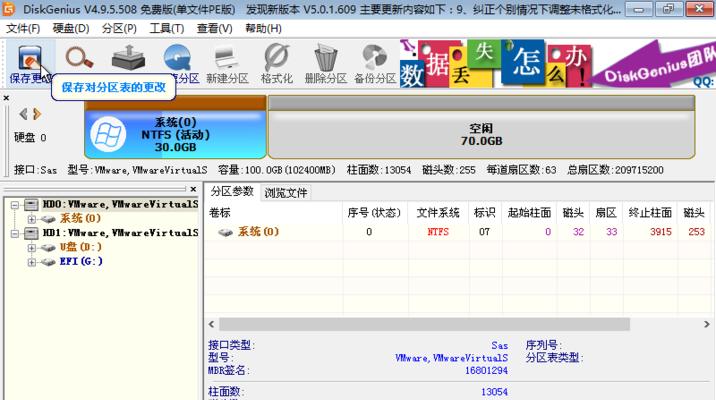Image resolution: width=716 pixels, height=400 pixels.
Task: Click the Save Changes toolbar icon
Action: pos(30,58)
